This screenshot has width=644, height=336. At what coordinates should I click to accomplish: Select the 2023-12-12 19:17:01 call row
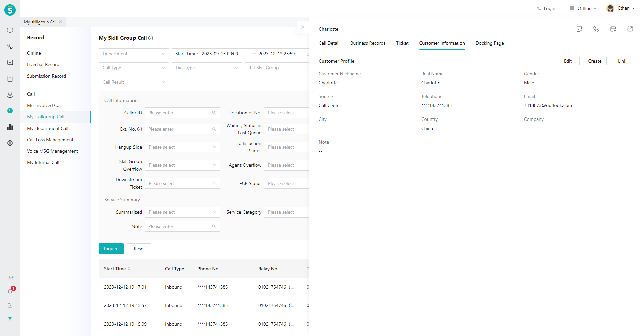(x=204, y=287)
